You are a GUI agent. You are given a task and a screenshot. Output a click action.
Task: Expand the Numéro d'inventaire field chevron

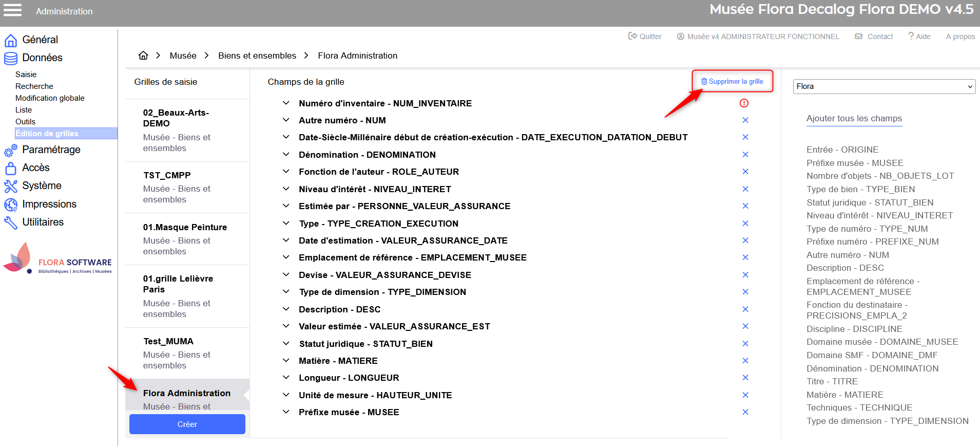tap(286, 103)
